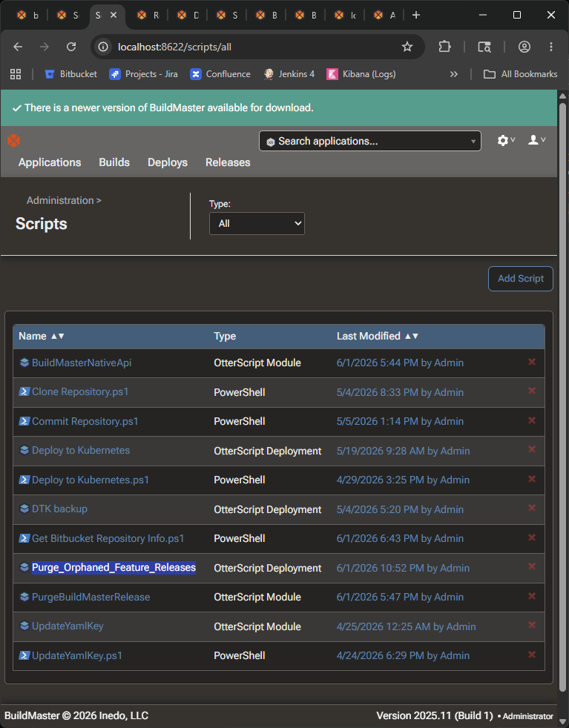This screenshot has width=569, height=728.
Task: Show hidden bookmarks overflow chevron
Action: click(x=454, y=74)
